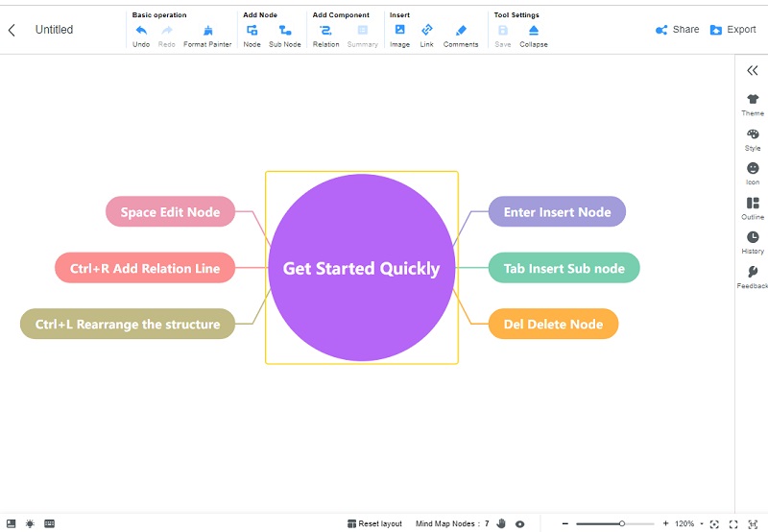Add a Sub Node

284,36
